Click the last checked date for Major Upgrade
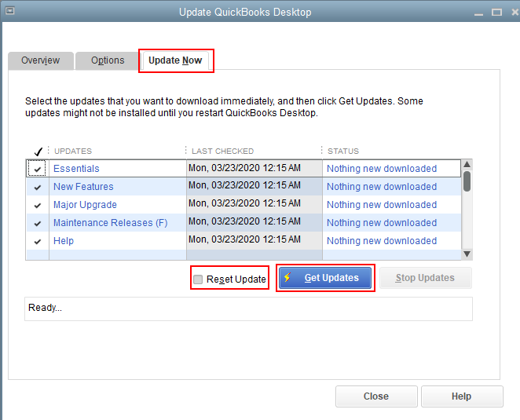 pos(245,203)
